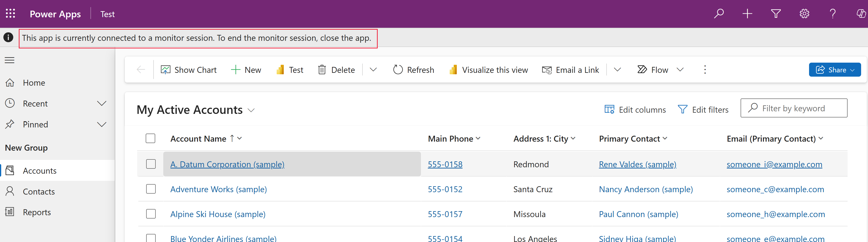
Task: Select Accounts in the sidebar
Action: point(57,171)
